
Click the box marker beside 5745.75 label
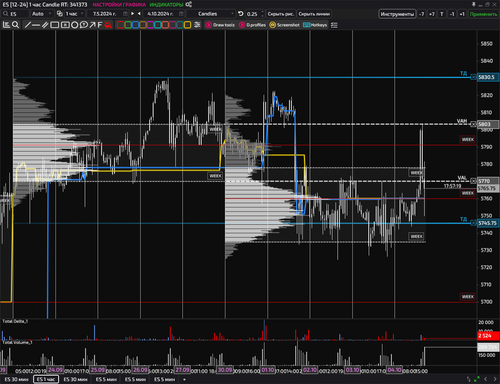click(473, 223)
